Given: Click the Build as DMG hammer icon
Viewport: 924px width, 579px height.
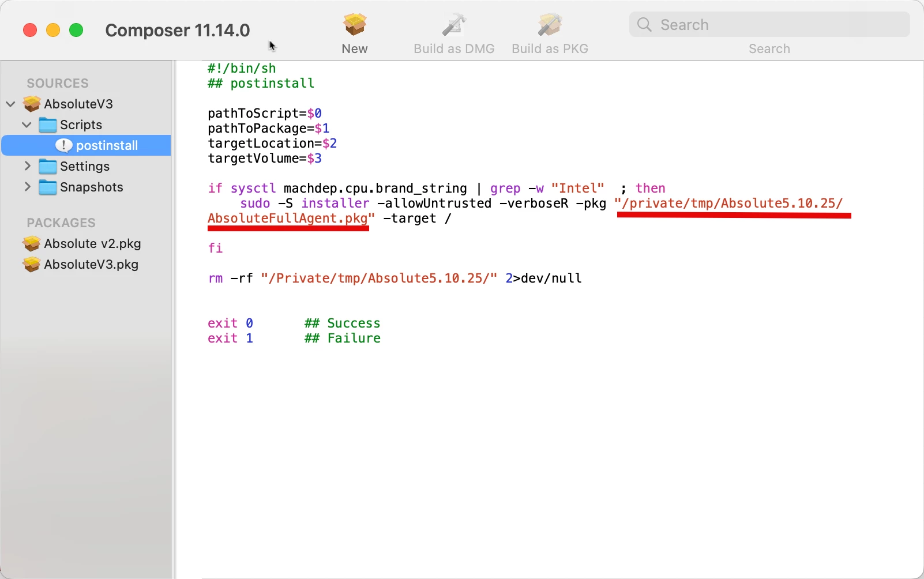Looking at the screenshot, I should 454,24.
